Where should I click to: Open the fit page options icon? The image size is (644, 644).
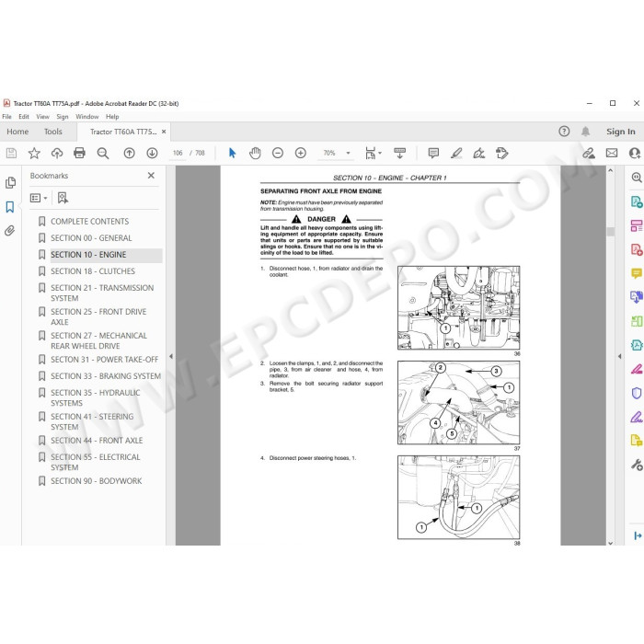(x=373, y=154)
